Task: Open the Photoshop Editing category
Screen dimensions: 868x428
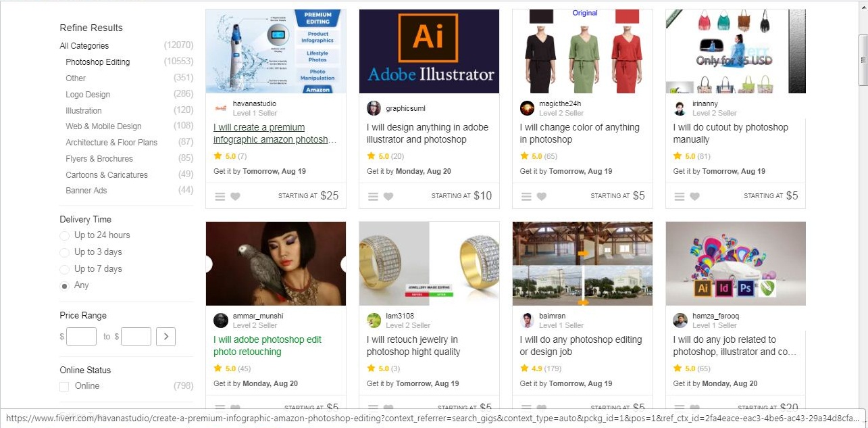Action: (x=97, y=62)
